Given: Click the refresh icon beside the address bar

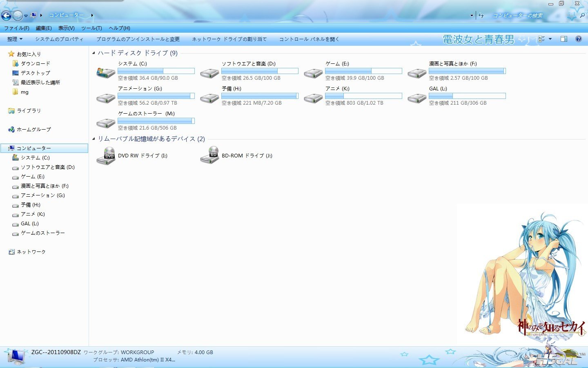Looking at the screenshot, I should [x=481, y=16].
